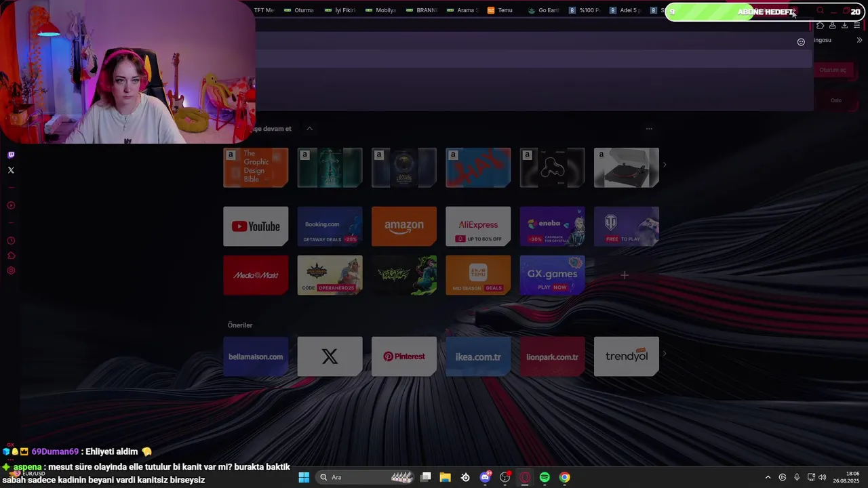Image resolution: width=868 pixels, height=488 pixels.
Task: Expand the double chevron bookmarks overflow
Action: pyautogui.click(x=859, y=40)
